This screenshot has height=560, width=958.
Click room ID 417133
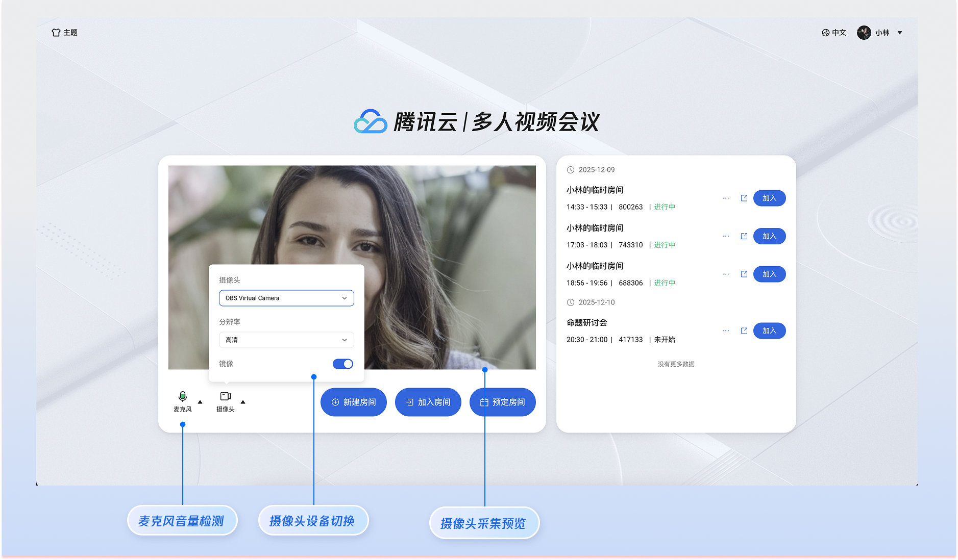pyautogui.click(x=631, y=340)
